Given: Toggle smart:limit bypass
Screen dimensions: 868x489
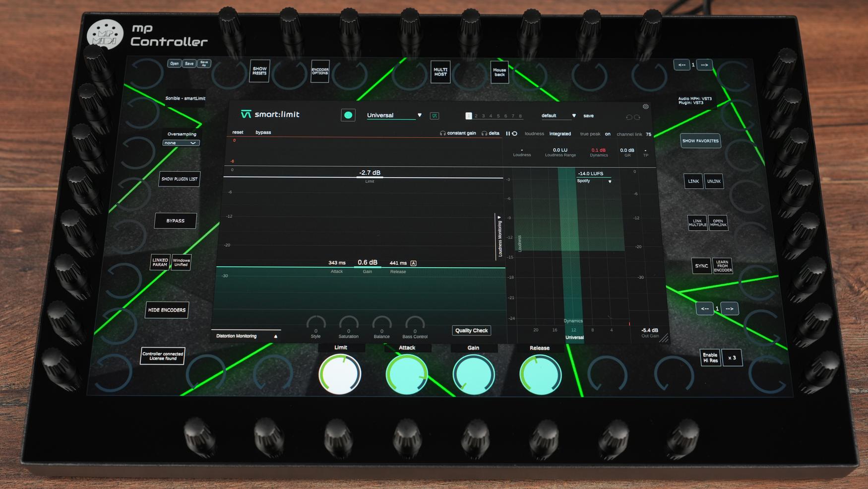Looking at the screenshot, I should pyautogui.click(x=263, y=132).
